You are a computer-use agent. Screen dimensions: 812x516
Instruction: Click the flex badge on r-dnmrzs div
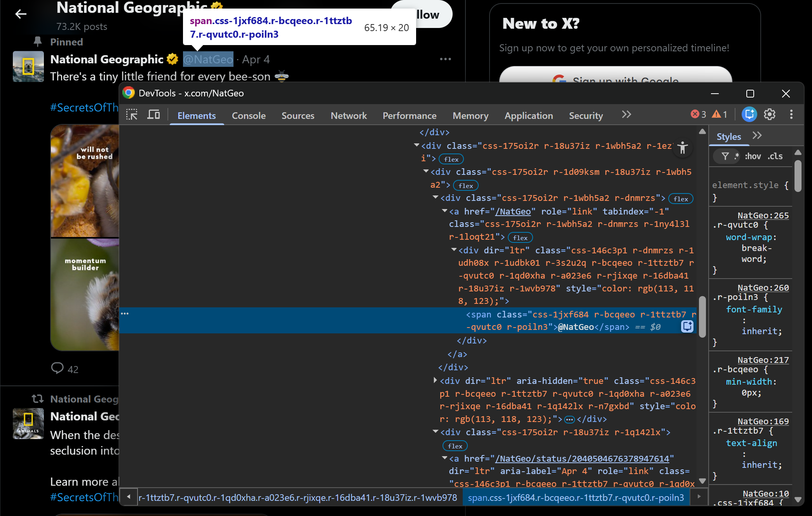tap(681, 199)
